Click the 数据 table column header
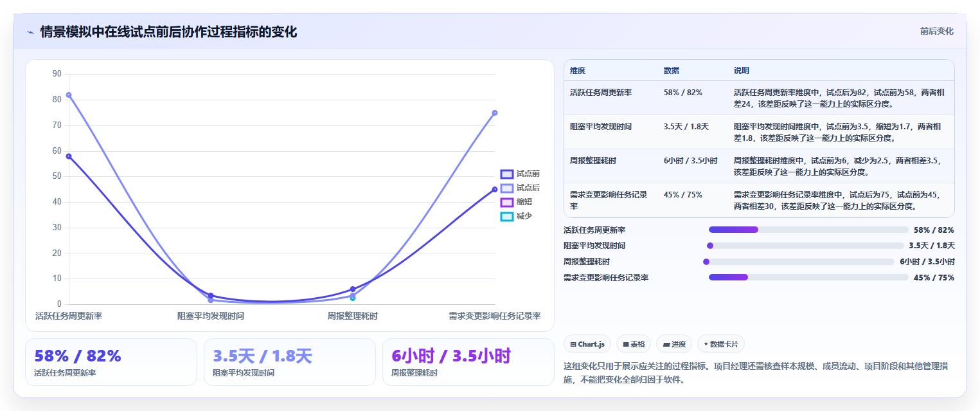The image size is (980, 411). pos(672,71)
